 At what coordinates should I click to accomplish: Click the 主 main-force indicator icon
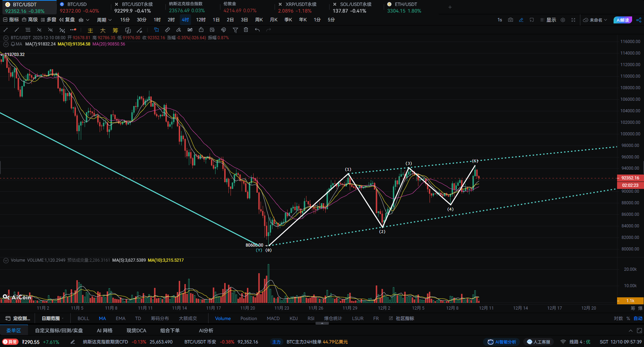[x=90, y=30]
